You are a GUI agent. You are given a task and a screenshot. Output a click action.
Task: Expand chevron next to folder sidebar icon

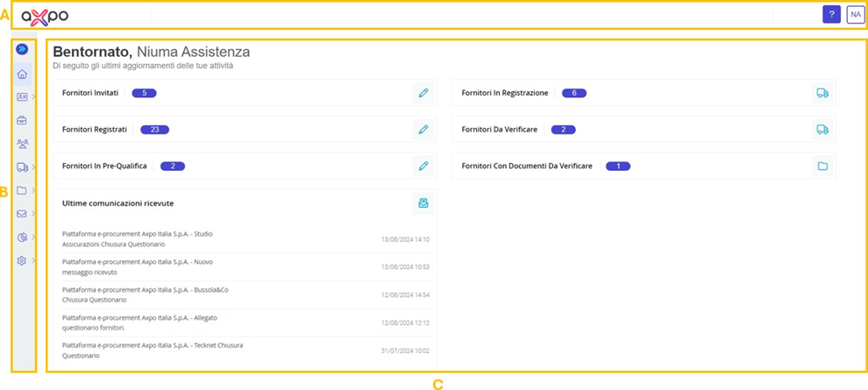pos(33,191)
